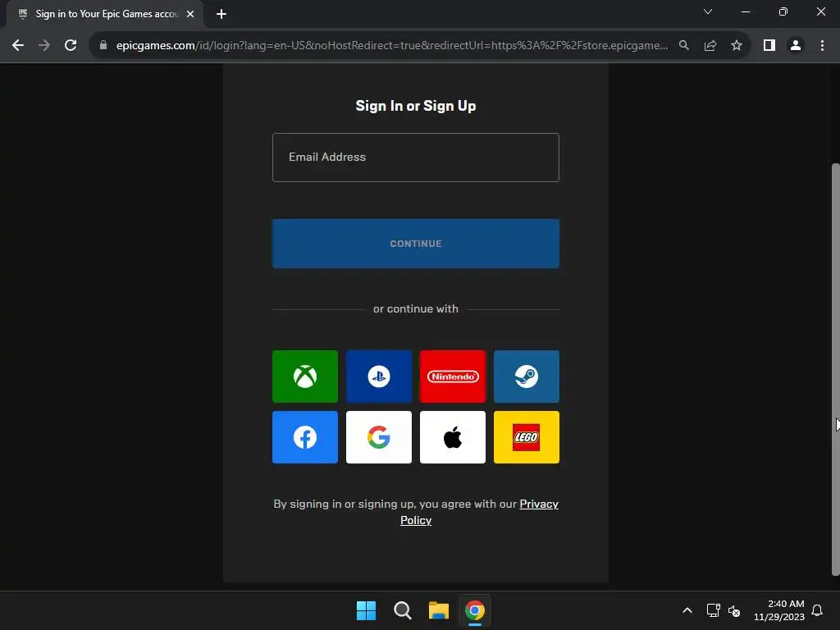The width and height of the screenshot is (840, 630).
Task: Open the Windows Start menu
Action: click(x=367, y=610)
